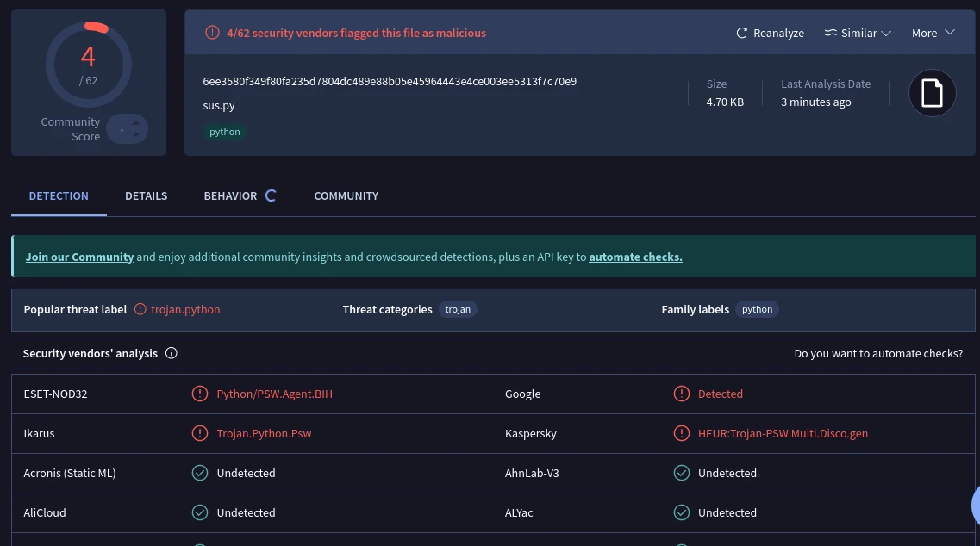
Task: Click the Google vendor name
Action: tap(522, 394)
